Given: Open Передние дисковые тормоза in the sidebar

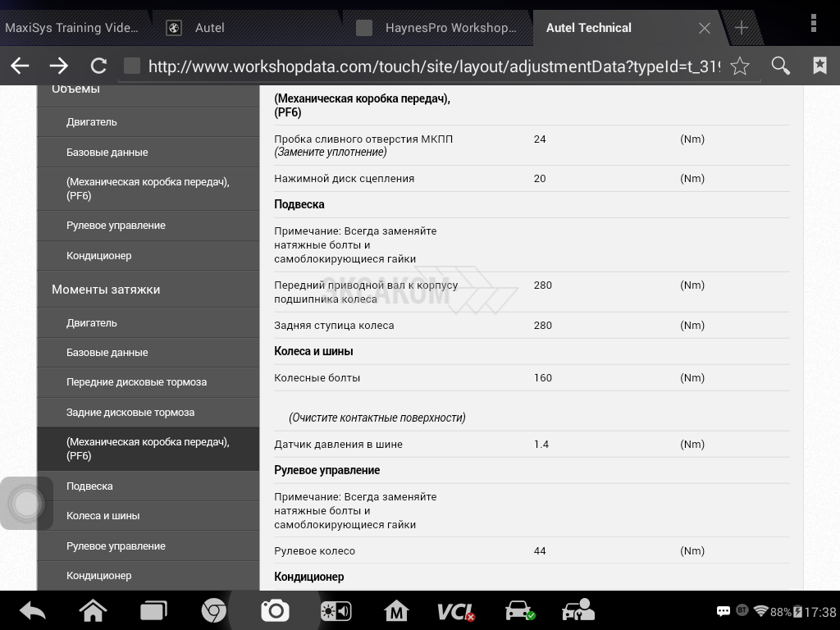Looking at the screenshot, I should point(136,382).
